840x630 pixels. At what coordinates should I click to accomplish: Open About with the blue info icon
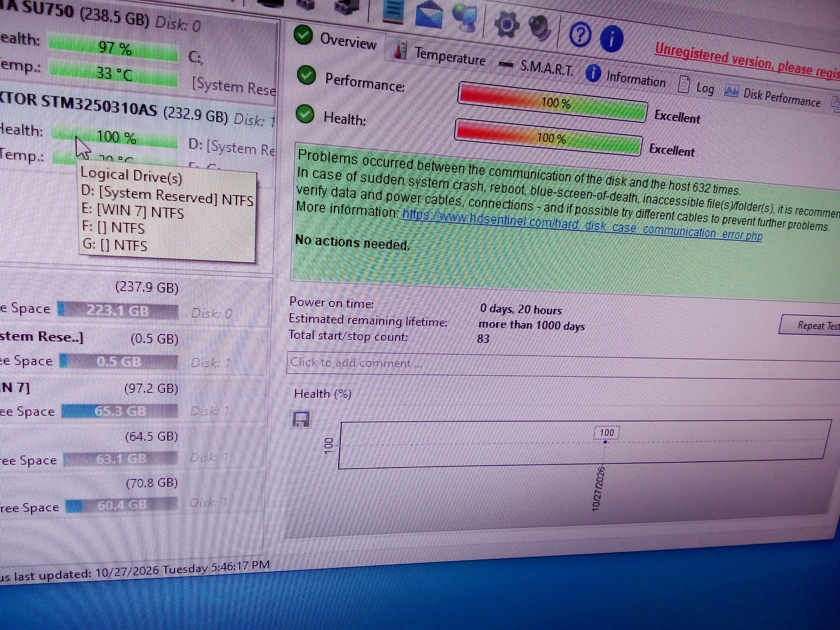pos(611,38)
